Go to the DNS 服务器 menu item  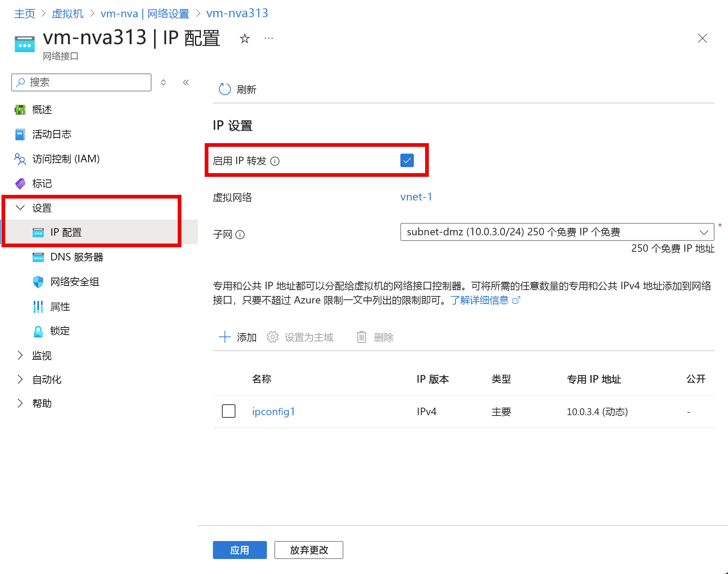coord(76,257)
